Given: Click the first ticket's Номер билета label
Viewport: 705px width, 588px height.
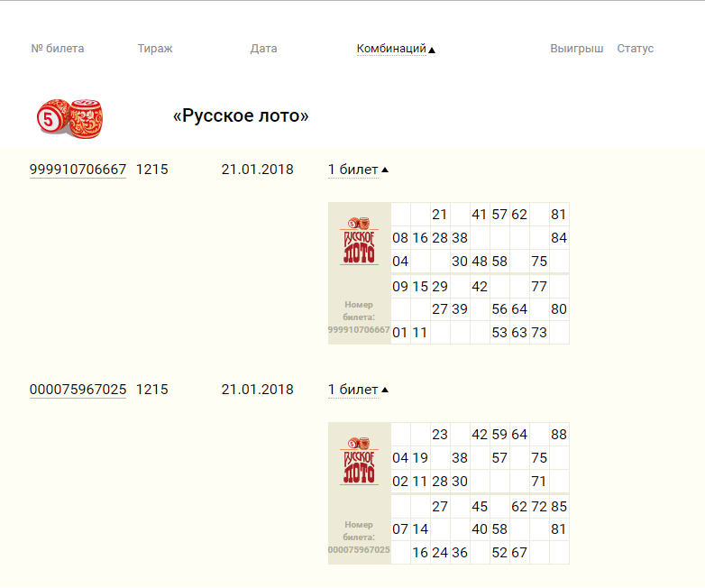Looking at the screenshot, I should click(359, 317).
